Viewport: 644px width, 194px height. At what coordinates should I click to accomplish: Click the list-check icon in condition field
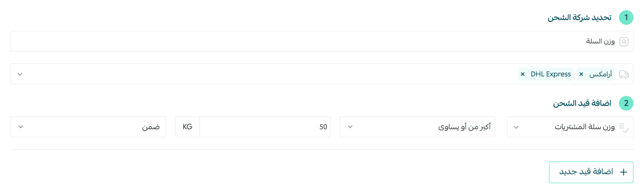click(x=624, y=127)
